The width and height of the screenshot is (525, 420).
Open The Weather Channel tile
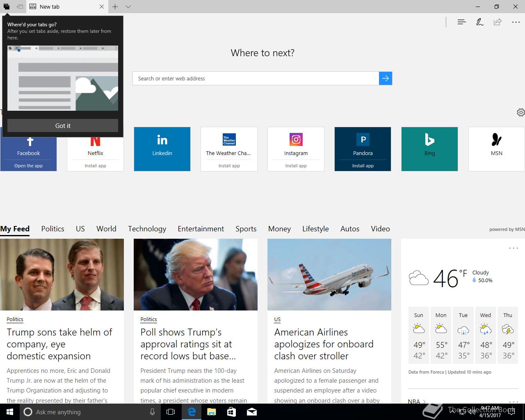click(229, 149)
